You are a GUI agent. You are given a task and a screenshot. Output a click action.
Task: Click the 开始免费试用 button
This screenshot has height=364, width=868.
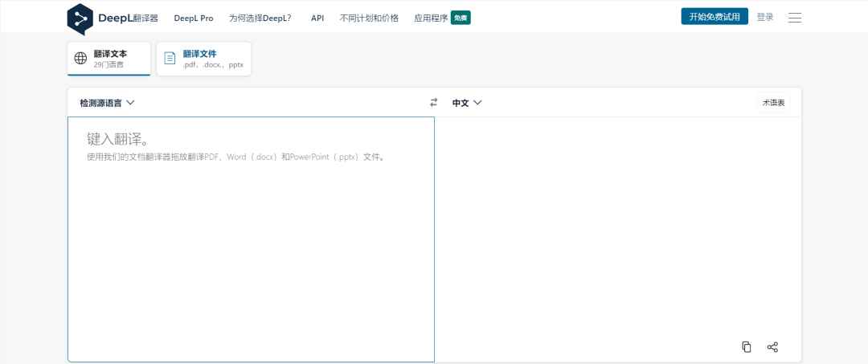click(x=714, y=17)
